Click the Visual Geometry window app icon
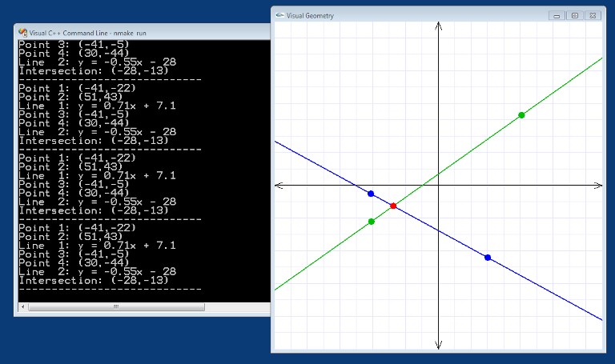Viewport: 615px width, 364px height. 279,15
